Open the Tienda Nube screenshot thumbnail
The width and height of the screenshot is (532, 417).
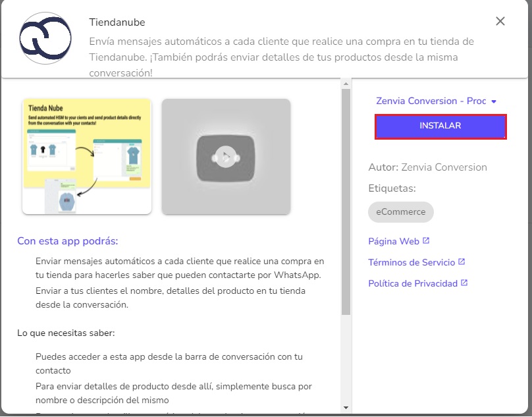(87, 157)
